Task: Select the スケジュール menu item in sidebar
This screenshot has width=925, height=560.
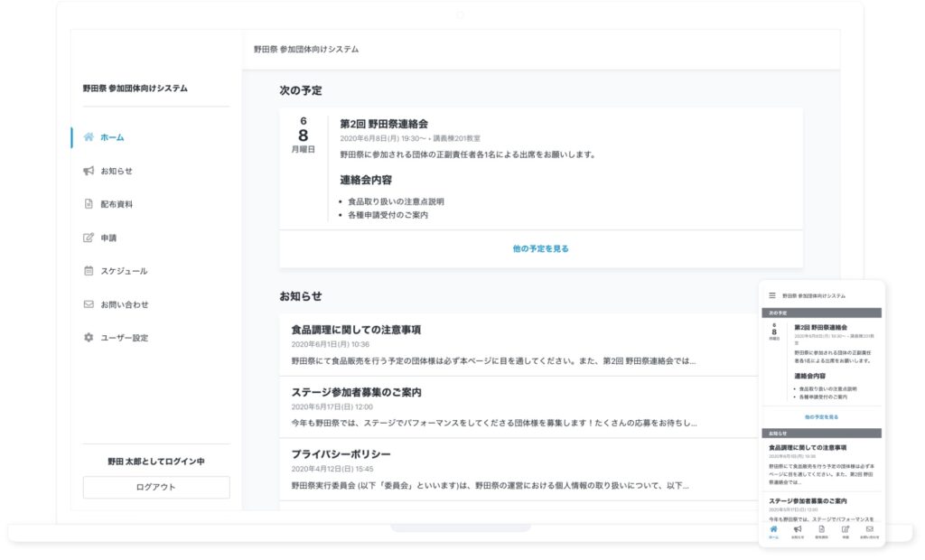Action: 124,271
